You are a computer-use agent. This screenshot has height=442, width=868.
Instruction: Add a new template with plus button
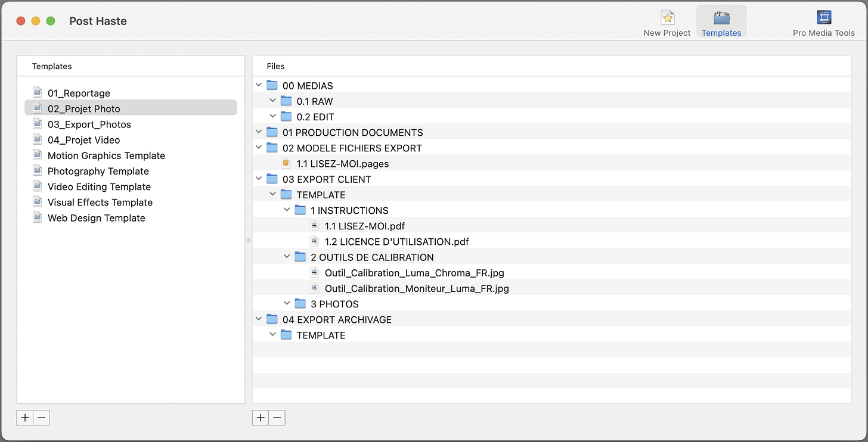[x=25, y=418]
